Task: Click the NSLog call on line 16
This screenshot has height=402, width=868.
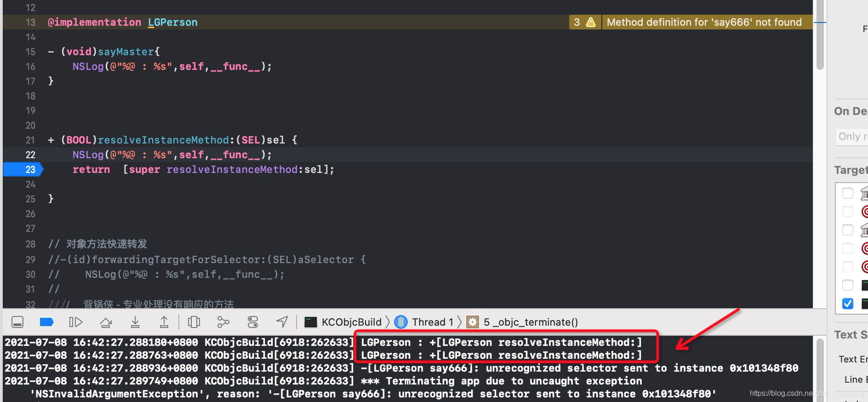Action: click(172, 66)
